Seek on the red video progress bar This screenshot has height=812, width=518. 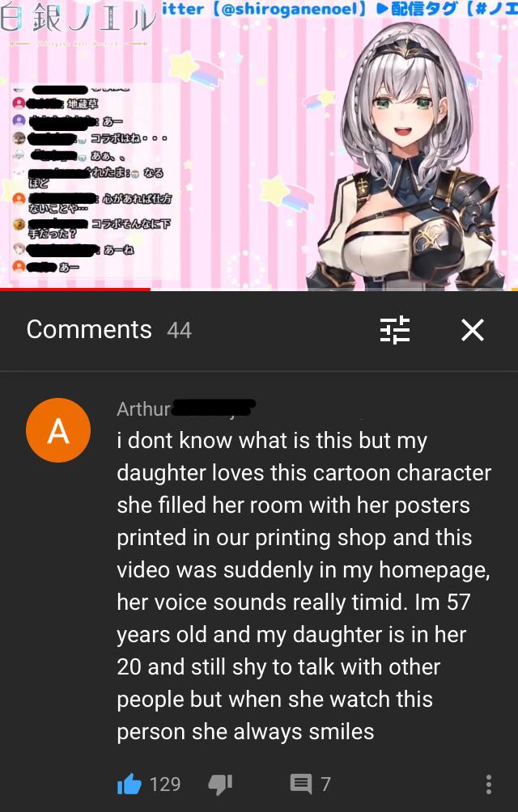click(75, 289)
